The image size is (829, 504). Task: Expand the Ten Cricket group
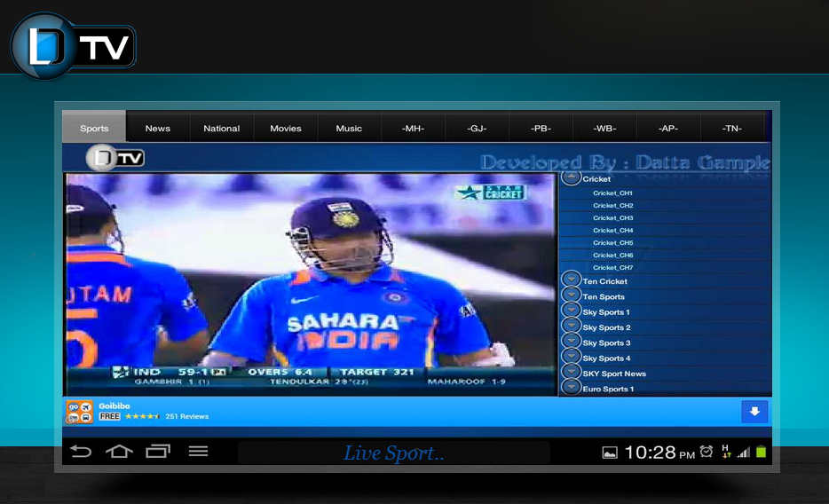(571, 280)
